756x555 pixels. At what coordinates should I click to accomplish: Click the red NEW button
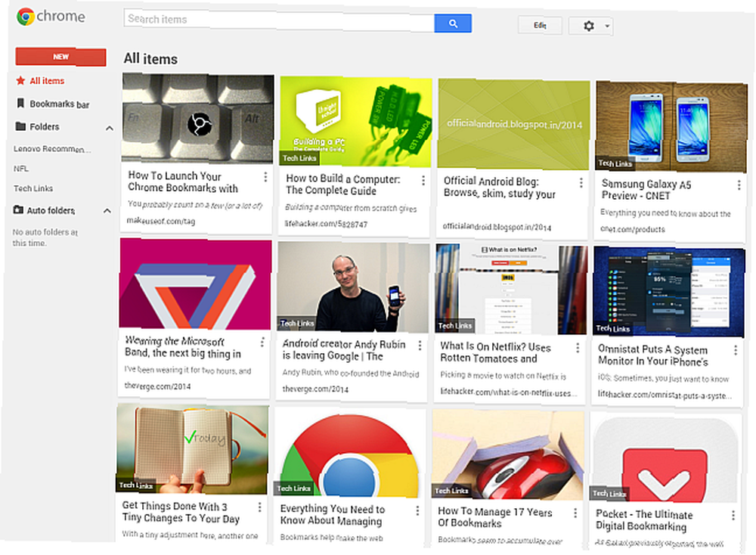coord(60,57)
